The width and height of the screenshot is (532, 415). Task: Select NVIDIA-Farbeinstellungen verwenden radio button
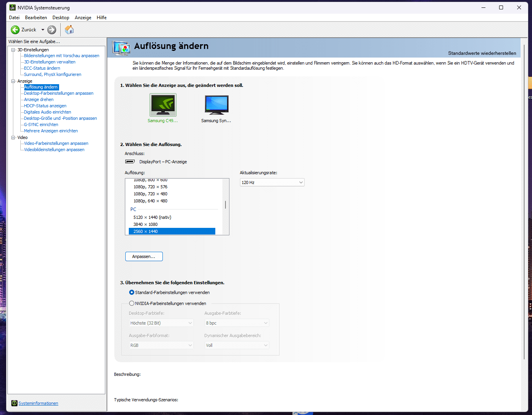(132, 303)
